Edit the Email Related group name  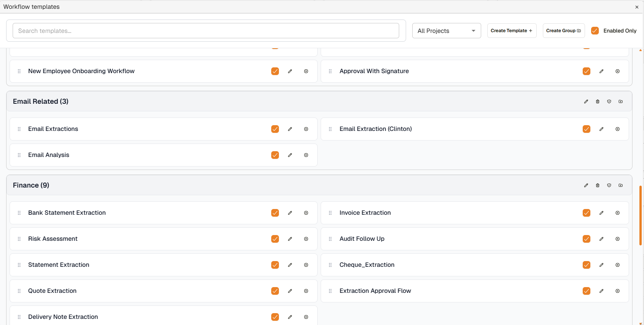pyautogui.click(x=586, y=101)
